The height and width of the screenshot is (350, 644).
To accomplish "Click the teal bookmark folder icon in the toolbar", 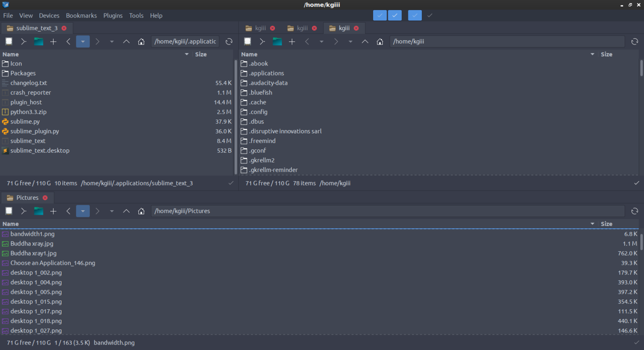I will tap(39, 41).
